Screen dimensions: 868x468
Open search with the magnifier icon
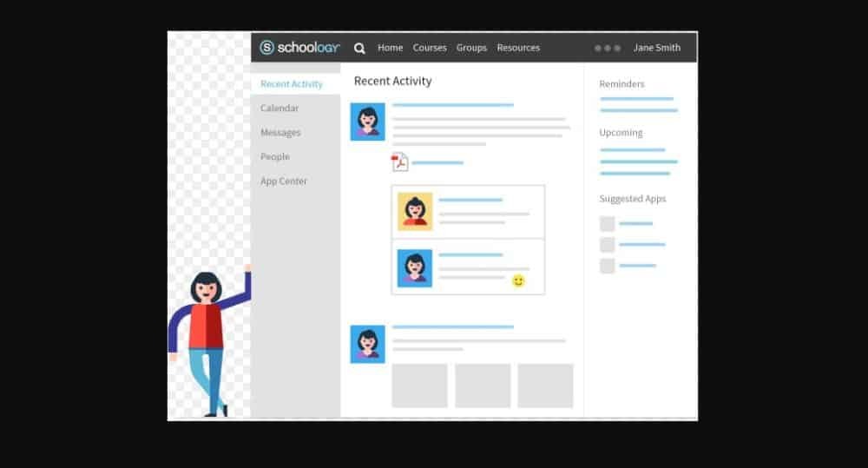(x=359, y=49)
